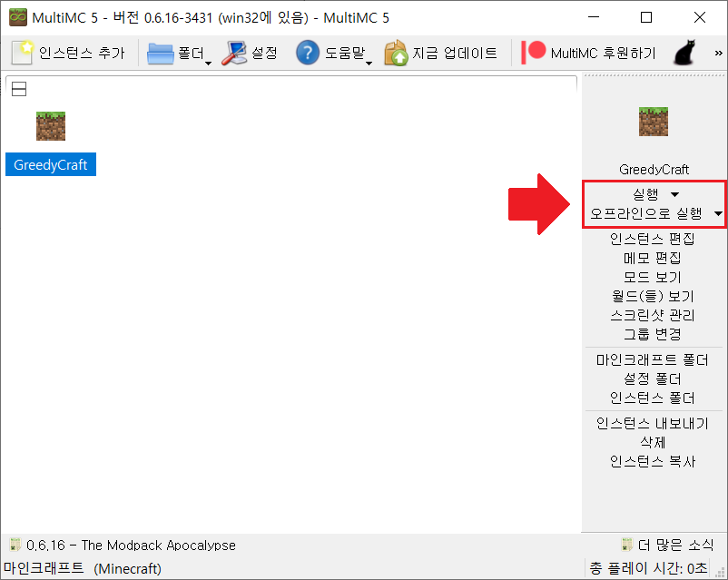Image resolution: width=728 pixels, height=580 pixels.
Task: Open the 실행 dropdown arrow
Action: click(x=675, y=194)
